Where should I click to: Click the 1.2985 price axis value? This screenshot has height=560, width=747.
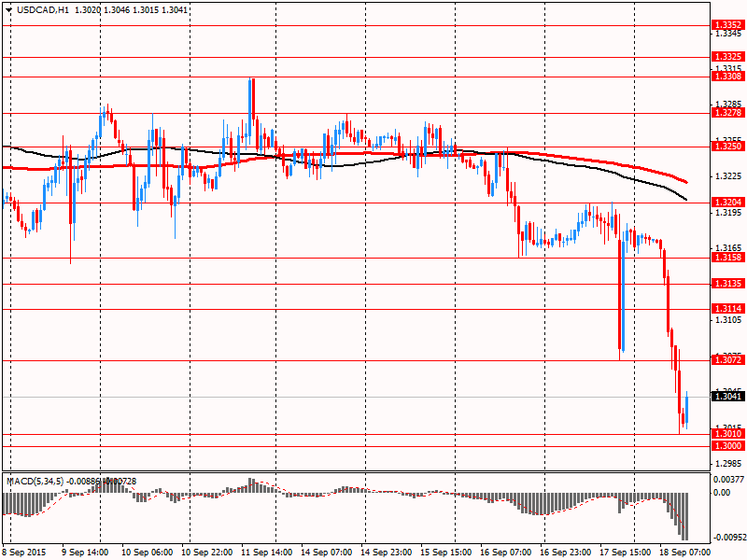(728, 463)
